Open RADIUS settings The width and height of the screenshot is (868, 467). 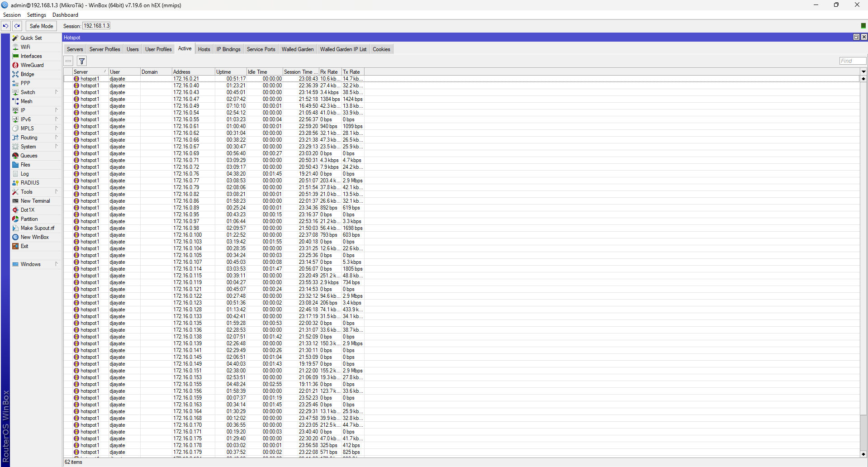(30, 183)
